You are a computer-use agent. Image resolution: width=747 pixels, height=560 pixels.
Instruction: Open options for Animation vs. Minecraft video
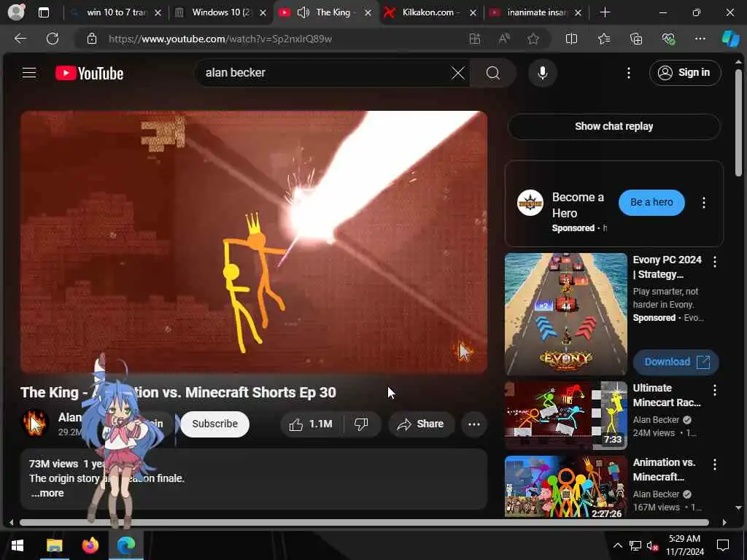715,464
